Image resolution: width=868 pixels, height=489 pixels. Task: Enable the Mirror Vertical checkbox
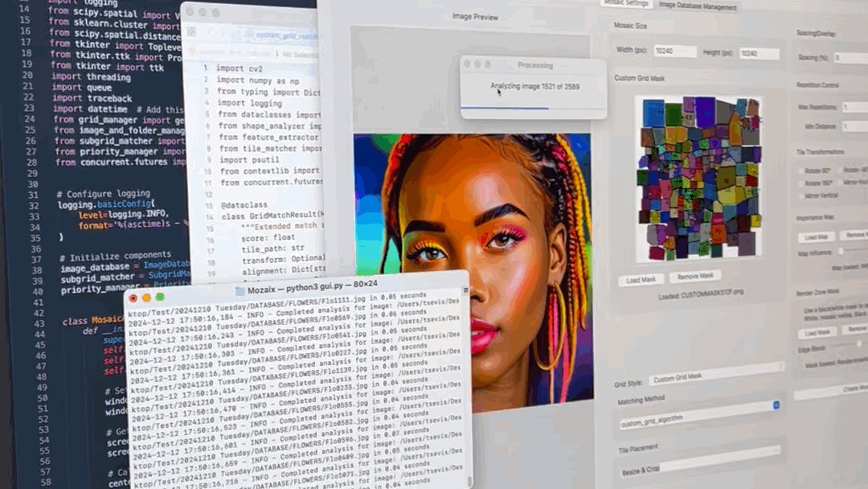(801, 196)
